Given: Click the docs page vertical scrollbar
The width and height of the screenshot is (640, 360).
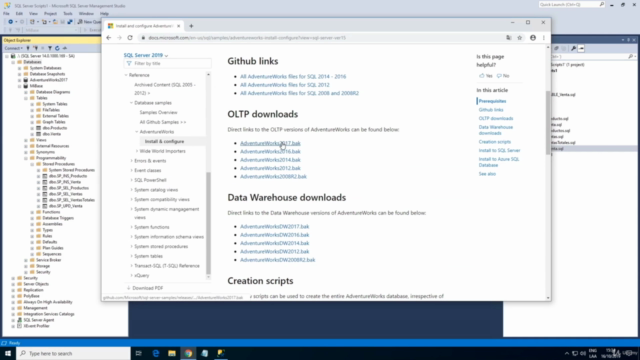Looking at the screenshot, I should (x=548, y=122).
